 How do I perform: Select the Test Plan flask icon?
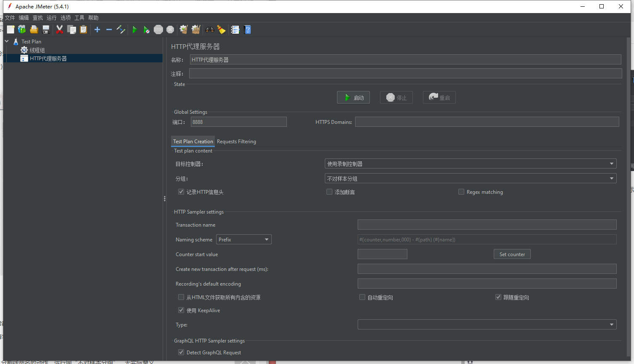tap(16, 41)
